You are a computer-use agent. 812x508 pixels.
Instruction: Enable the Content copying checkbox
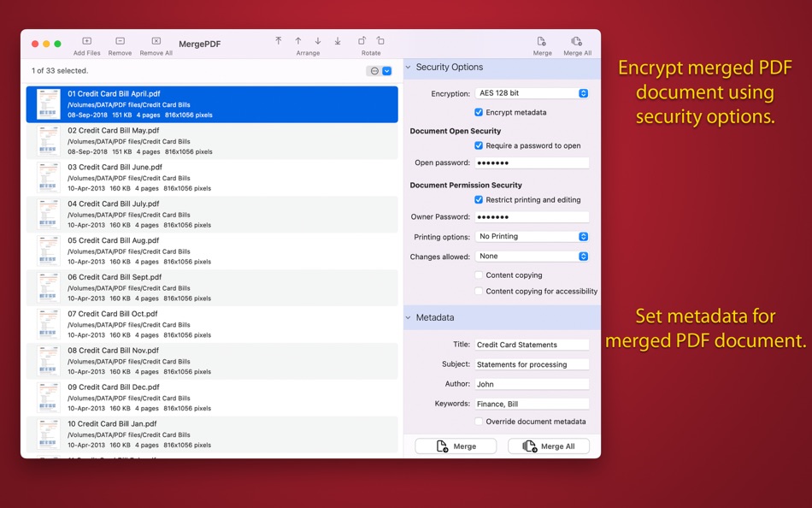pyautogui.click(x=479, y=275)
